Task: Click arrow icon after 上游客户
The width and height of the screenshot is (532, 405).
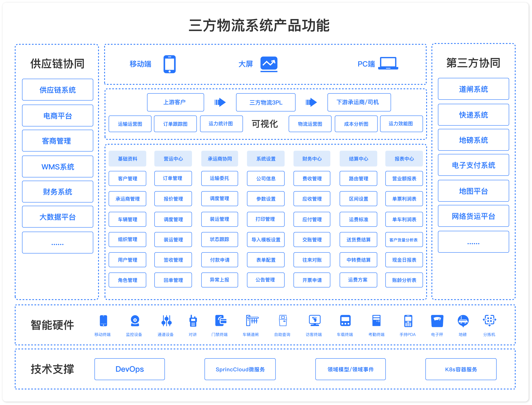Action: pyautogui.click(x=220, y=102)
